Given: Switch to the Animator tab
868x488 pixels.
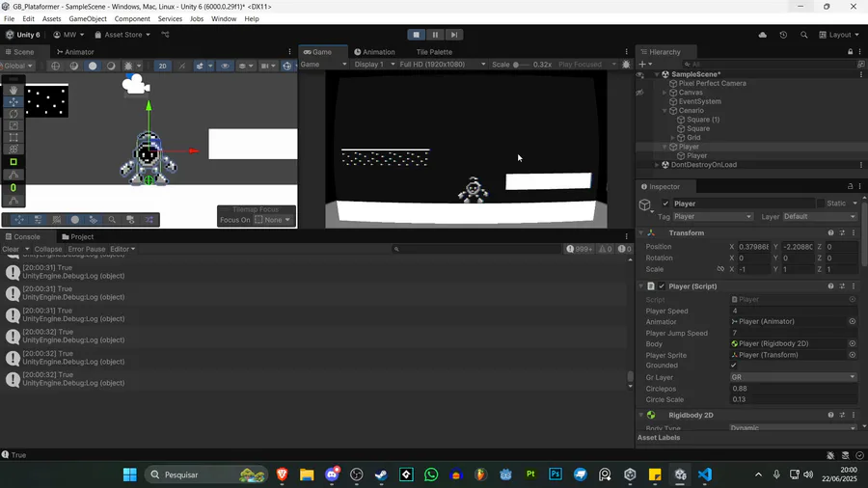Looking at the screenshot, I should 75,52.
